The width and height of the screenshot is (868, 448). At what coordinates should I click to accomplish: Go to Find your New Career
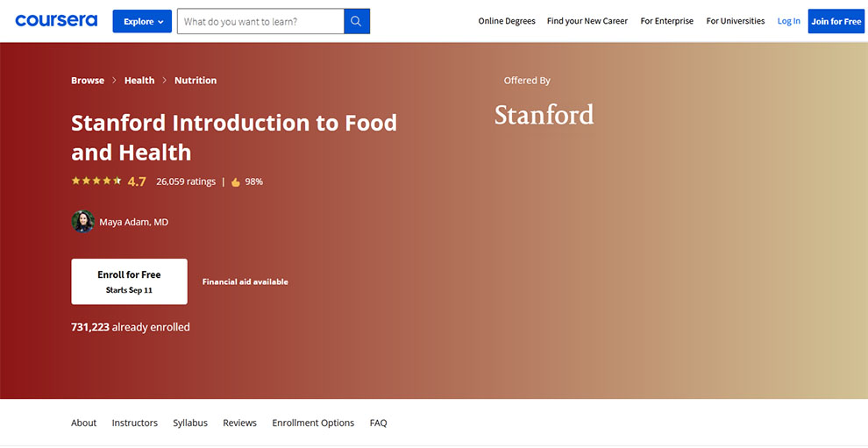click(587, 21)
